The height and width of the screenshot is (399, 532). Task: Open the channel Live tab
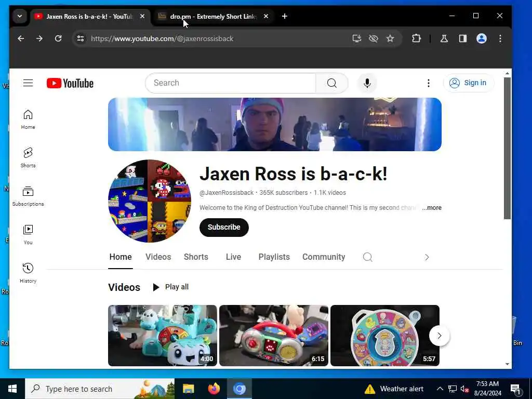coord(233,257)
